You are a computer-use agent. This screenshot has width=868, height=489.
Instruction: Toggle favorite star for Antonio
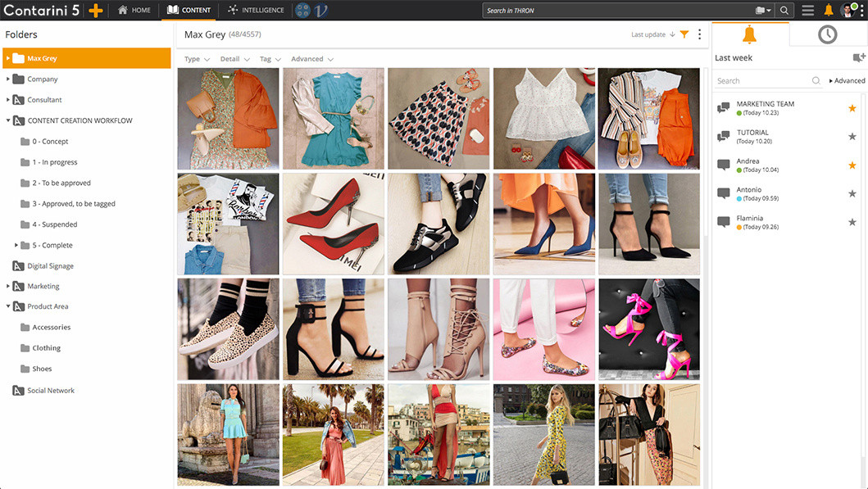[x=852, y=193]
